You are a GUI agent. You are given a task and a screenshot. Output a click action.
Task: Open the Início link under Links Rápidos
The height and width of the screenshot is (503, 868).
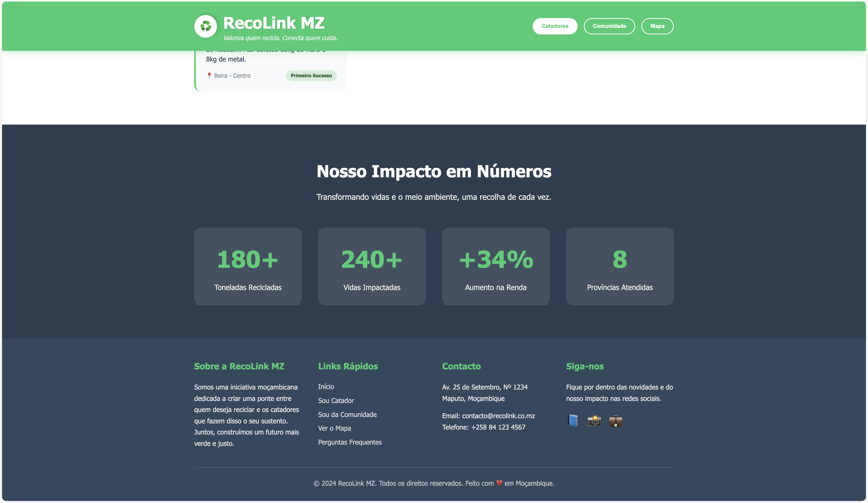pos(326,386)
